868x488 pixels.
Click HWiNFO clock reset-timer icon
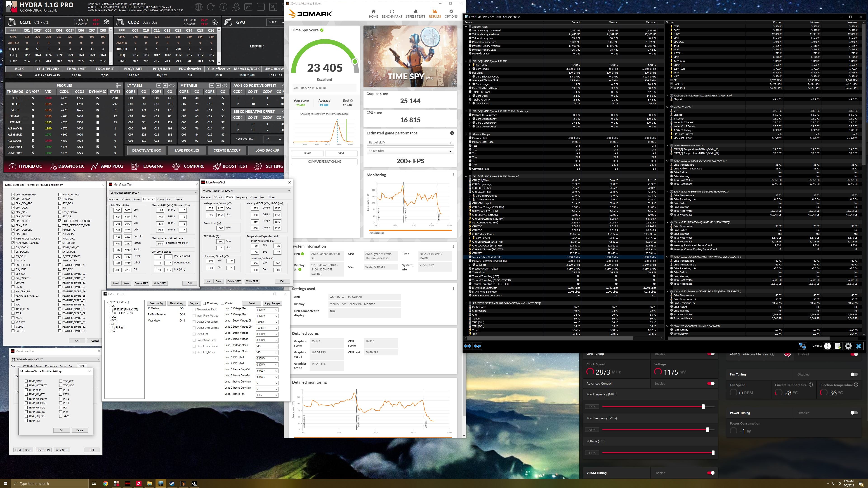click(x=827, y=346)
